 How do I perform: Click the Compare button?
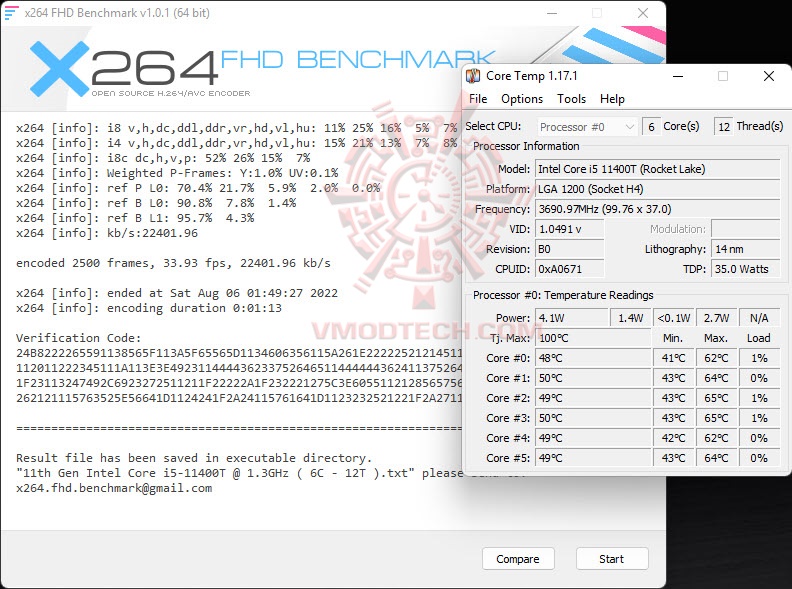click(x=518, y=559)
